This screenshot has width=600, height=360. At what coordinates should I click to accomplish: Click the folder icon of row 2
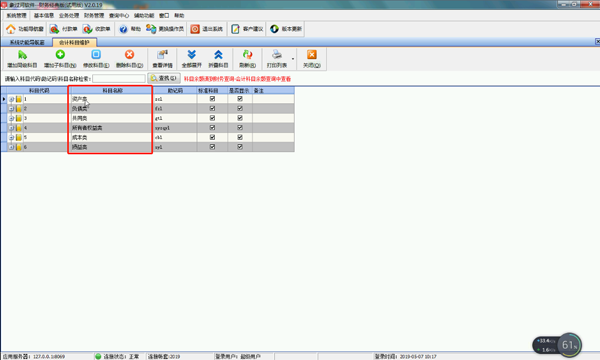coord(19,109)
